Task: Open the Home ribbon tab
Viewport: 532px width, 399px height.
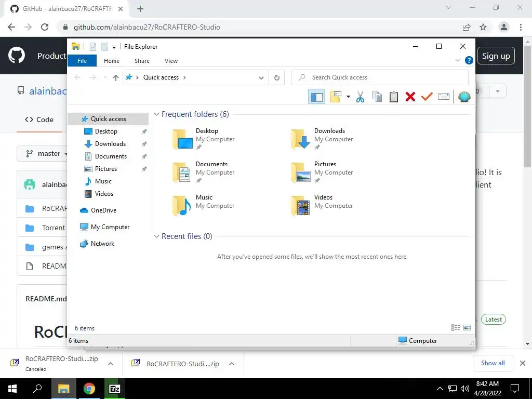Action: (112, 61)
